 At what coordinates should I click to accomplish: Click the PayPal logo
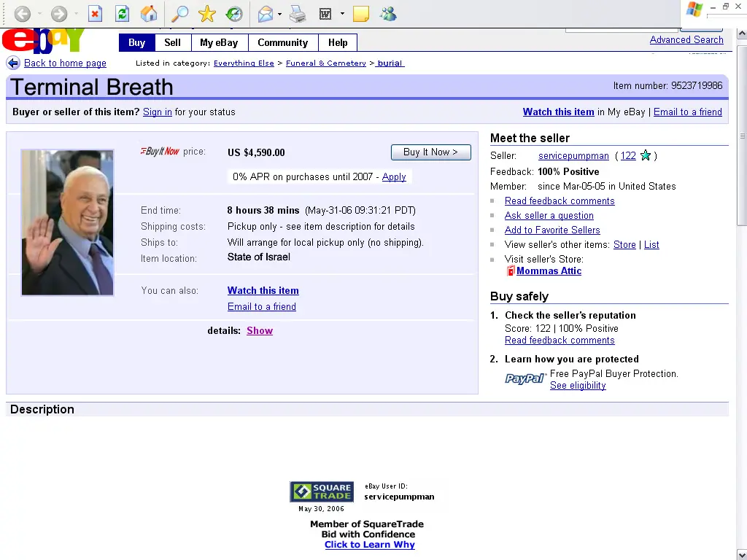pos(525,378)
